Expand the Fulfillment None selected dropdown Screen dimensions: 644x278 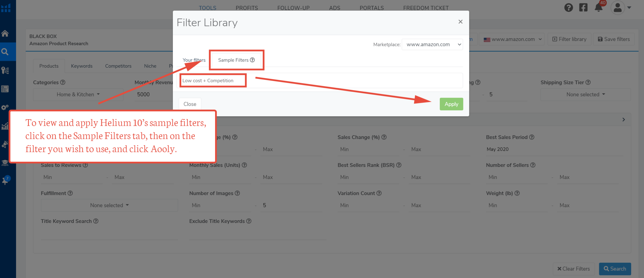coord(109,205)
